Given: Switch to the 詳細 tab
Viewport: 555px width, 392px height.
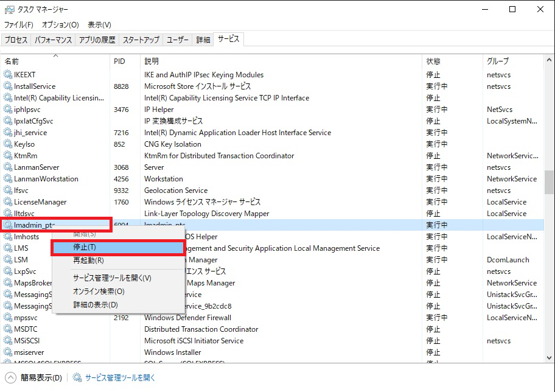Looking at the screenshot, I should 203,40.
